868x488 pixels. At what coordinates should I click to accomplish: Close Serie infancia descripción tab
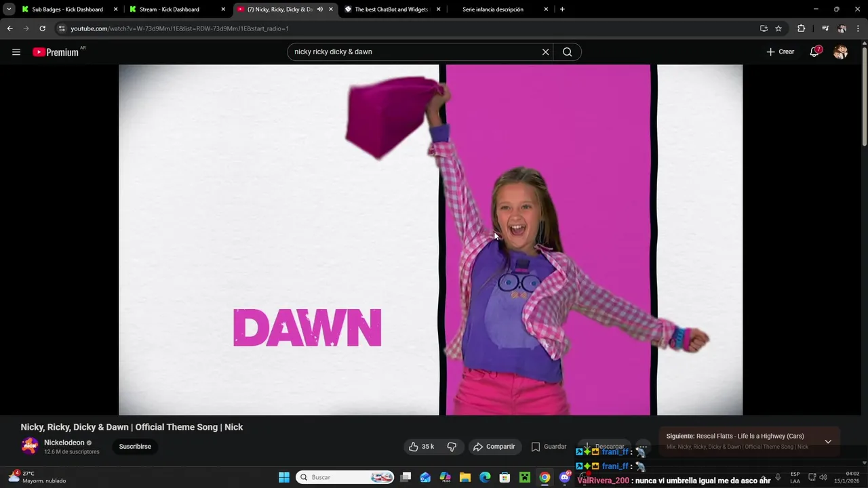pyautogui.click(x=546, y=9)
